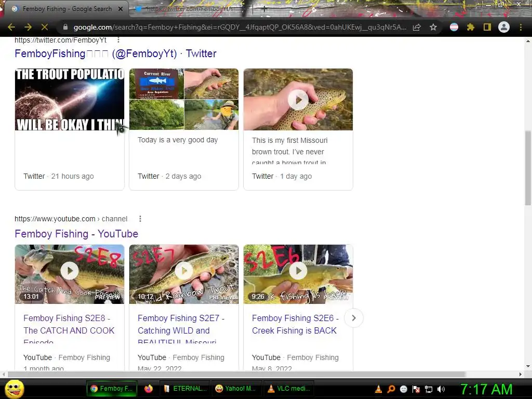Open tweet 'This is my first Missouri brown trout'

point(290,151)
